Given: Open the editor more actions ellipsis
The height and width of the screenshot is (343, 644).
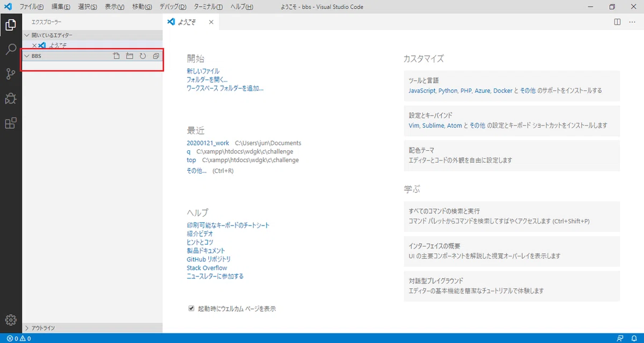Looking at the screenshot, I should coord(632,22).
